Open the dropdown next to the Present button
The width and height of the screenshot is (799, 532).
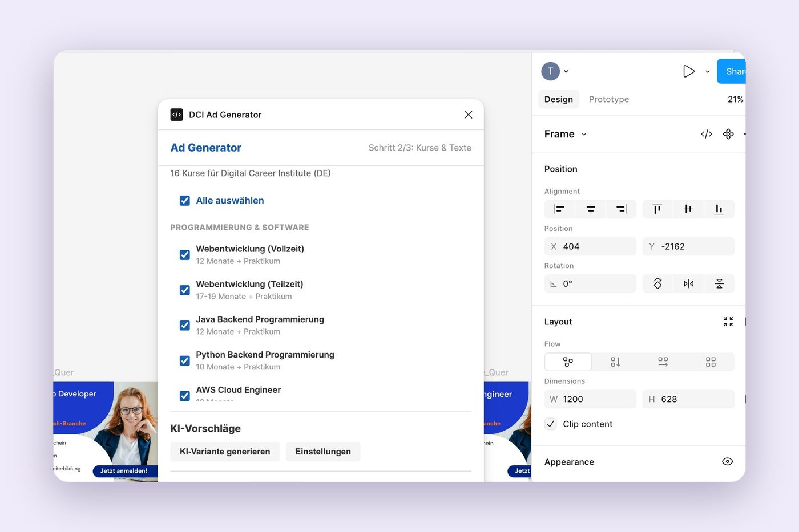(x=708, y=72)
